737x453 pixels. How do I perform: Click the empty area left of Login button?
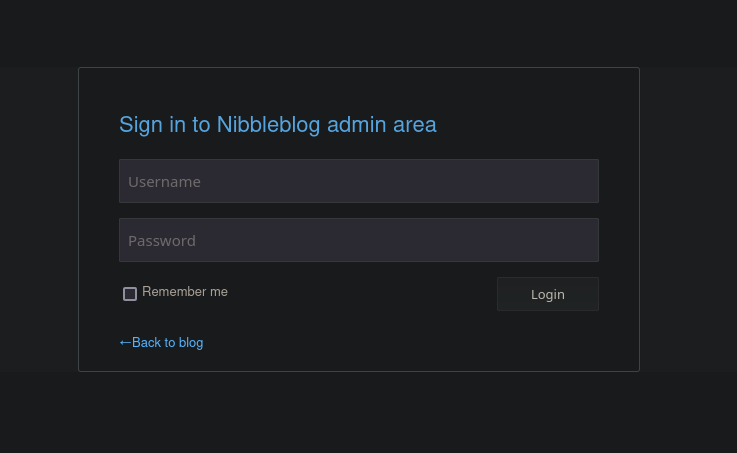[x=360, y=294]
